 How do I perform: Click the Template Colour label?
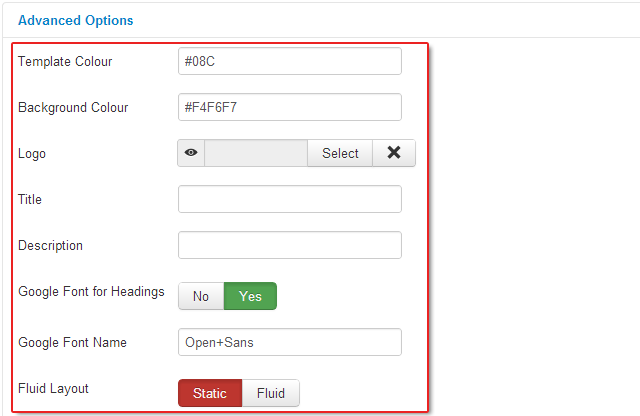(65, 62)
